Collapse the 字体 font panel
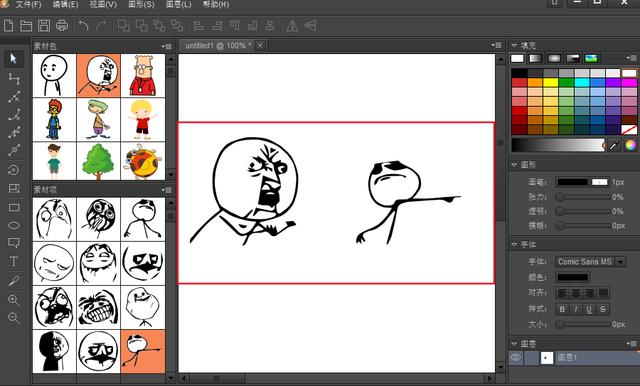The height and width of the screenshot is (386, 640). coord(514,244)
